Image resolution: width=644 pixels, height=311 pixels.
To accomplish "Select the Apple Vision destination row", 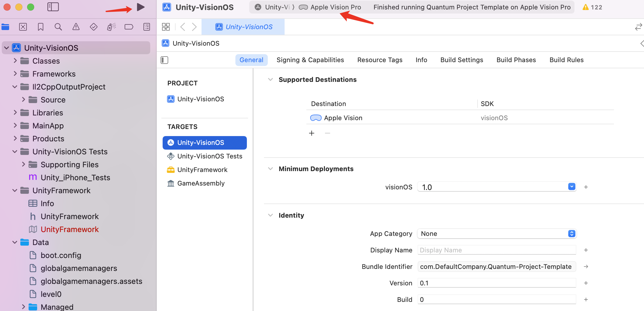I will click(x=460, y=118).
